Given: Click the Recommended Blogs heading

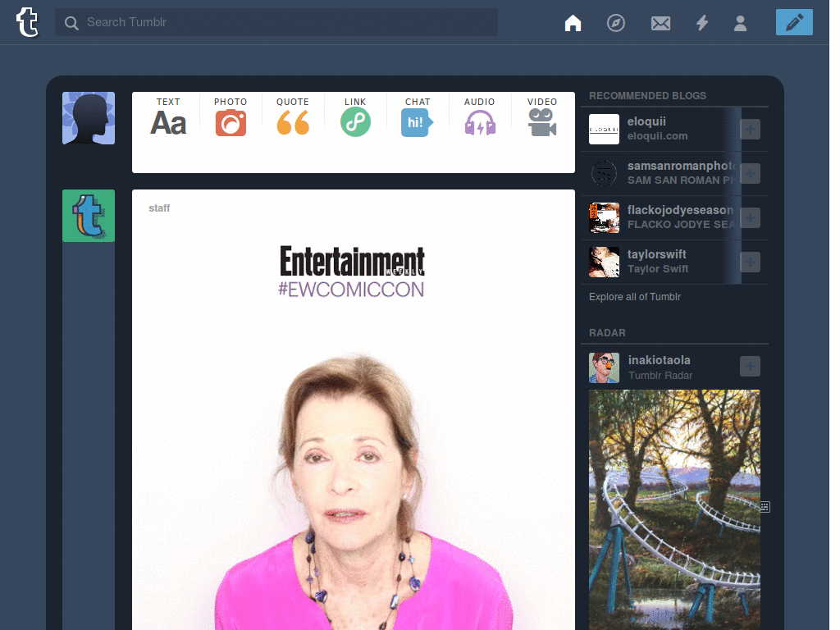Looking at the screenshot, I should (x=648, y=96).
